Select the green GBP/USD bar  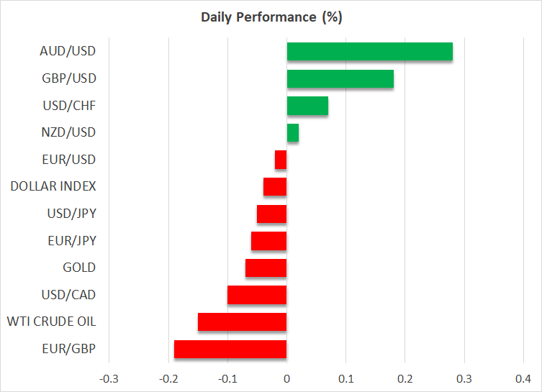coord(340,78)
